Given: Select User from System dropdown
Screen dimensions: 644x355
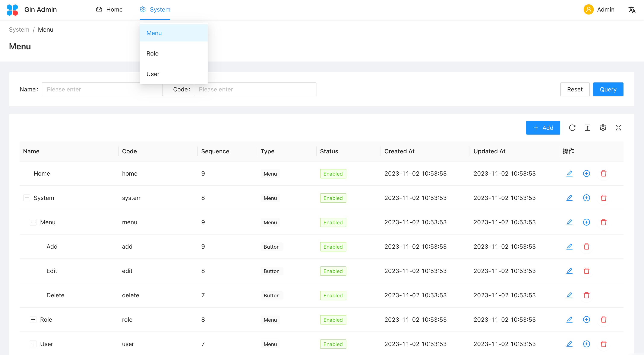Looking at the screenshot, I should 153,74.
